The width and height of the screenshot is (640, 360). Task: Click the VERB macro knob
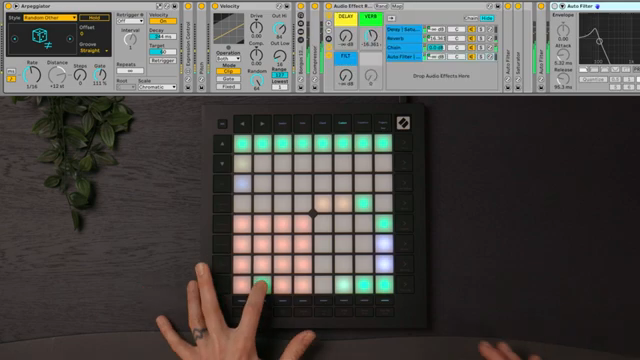(x=371, y=36)
